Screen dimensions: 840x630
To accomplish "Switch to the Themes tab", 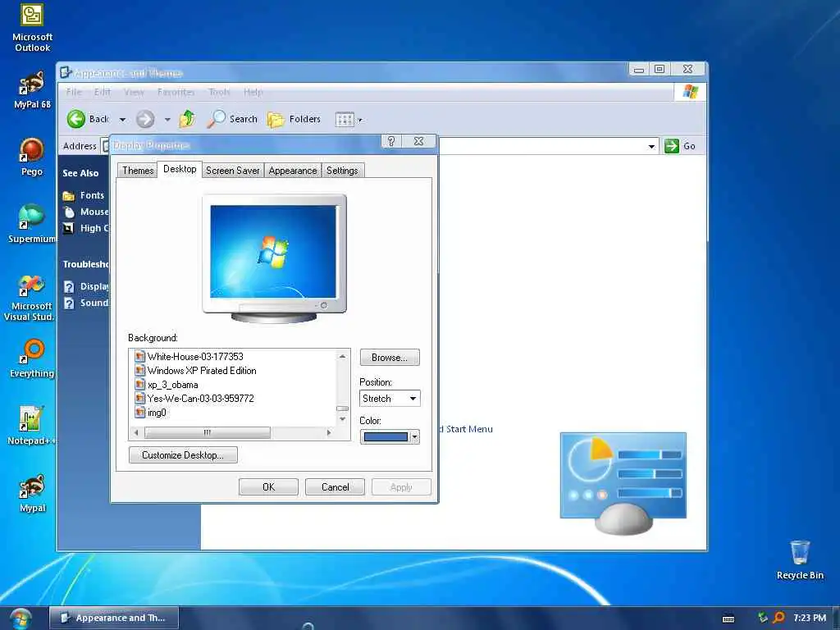I will [138, 171].
